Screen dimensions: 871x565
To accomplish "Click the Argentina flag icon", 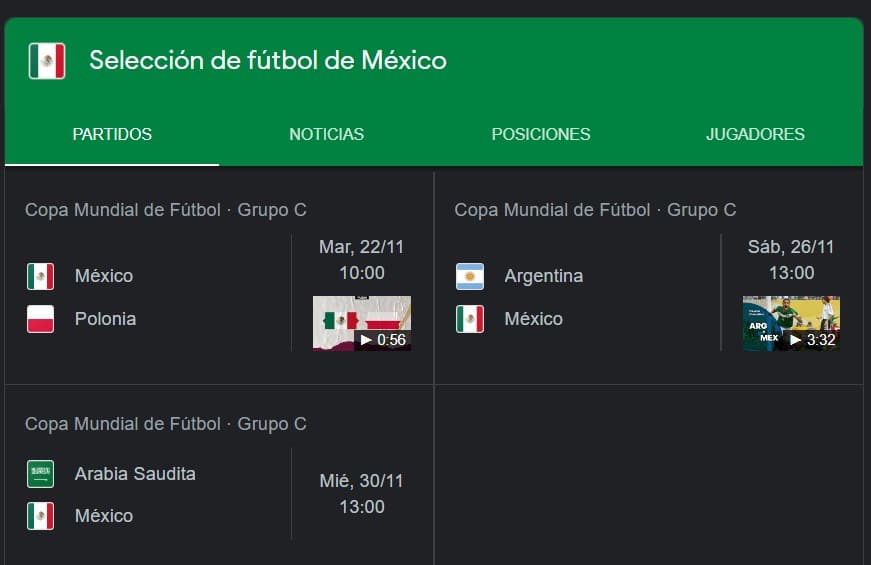I will 470,276.
